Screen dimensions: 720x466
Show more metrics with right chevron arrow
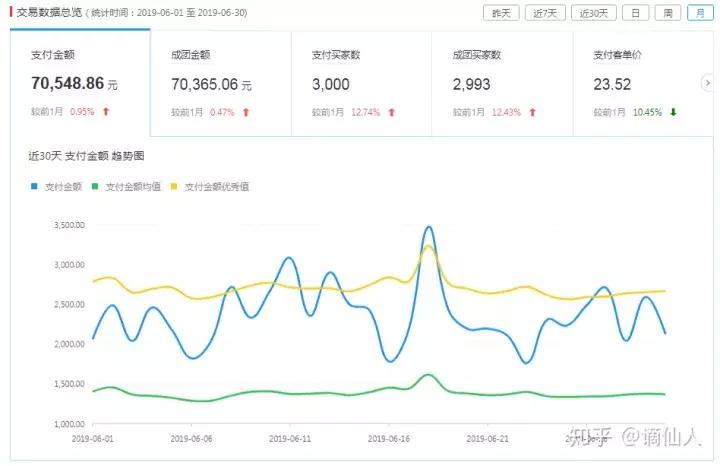(x=708, y=83)
